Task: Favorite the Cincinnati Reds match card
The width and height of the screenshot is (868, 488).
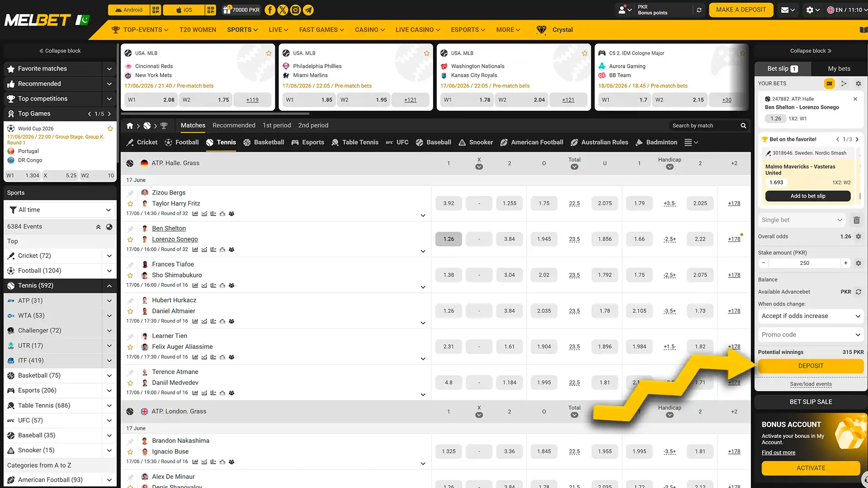Action: 269,53
